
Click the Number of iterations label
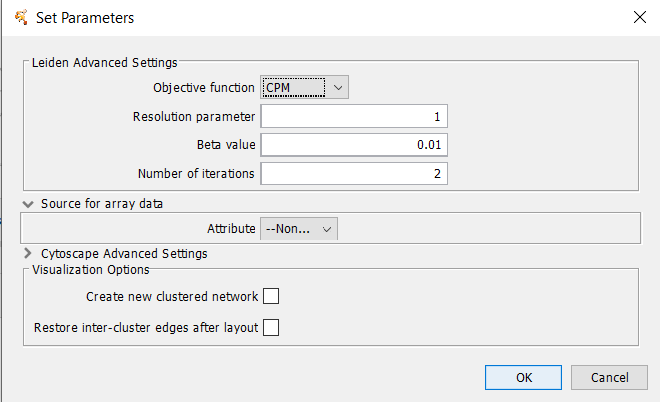[197, 174]
